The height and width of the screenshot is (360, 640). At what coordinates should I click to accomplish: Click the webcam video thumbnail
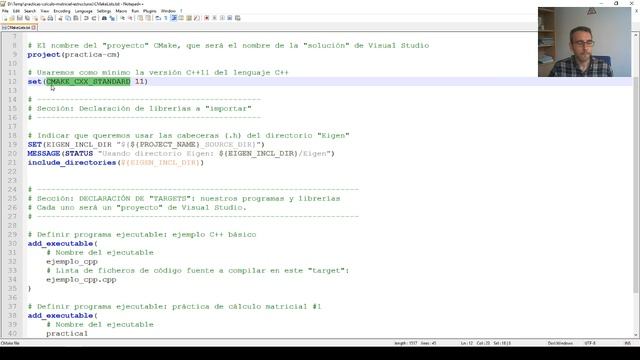click(x=584, y=42)
